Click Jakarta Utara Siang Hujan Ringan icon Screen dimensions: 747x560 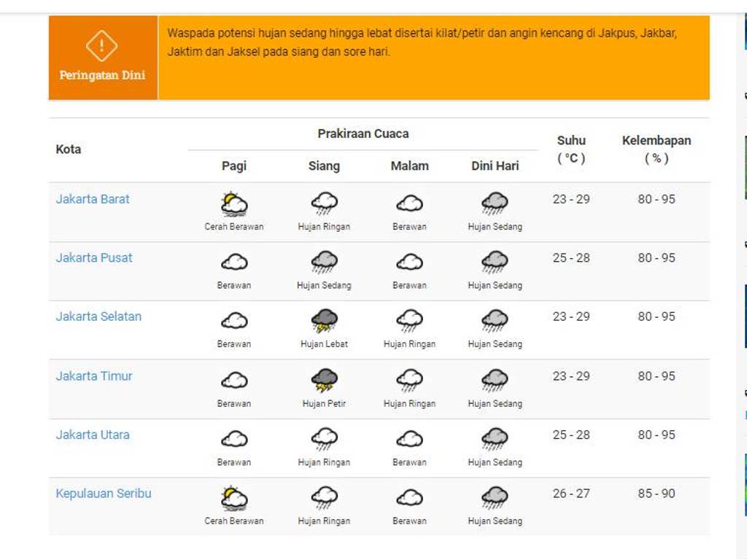(x=324, y=438)
